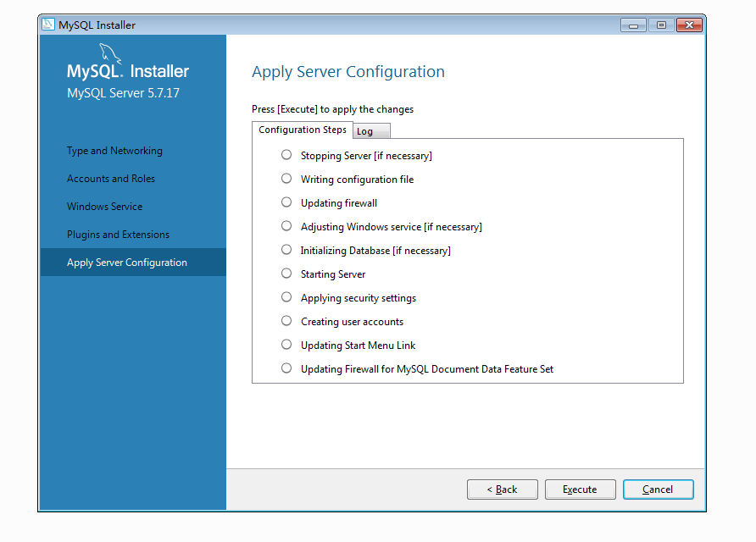Switch to the Log tab
The height and width of the screenshot is (542, 756).
(x=371, y=131)
